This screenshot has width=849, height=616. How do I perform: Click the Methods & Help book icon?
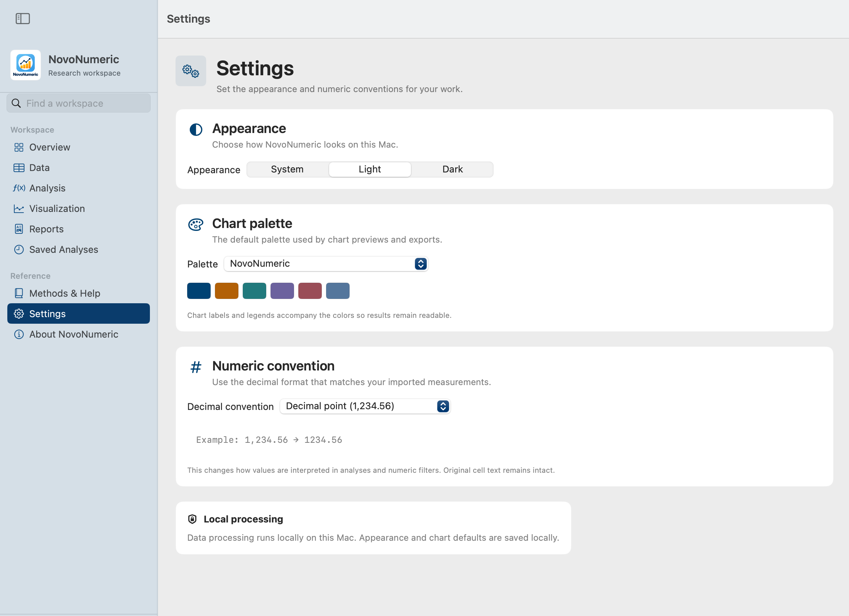tap(19, 293)
